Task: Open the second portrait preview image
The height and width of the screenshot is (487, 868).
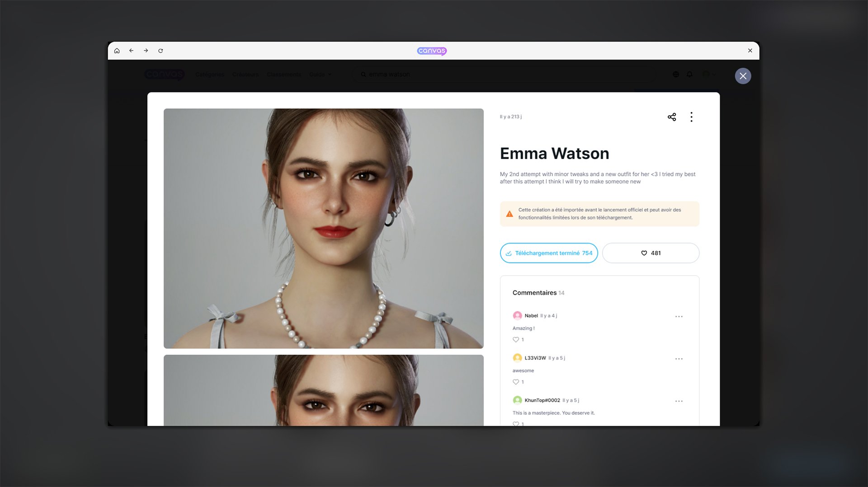Action: point(324,390)
